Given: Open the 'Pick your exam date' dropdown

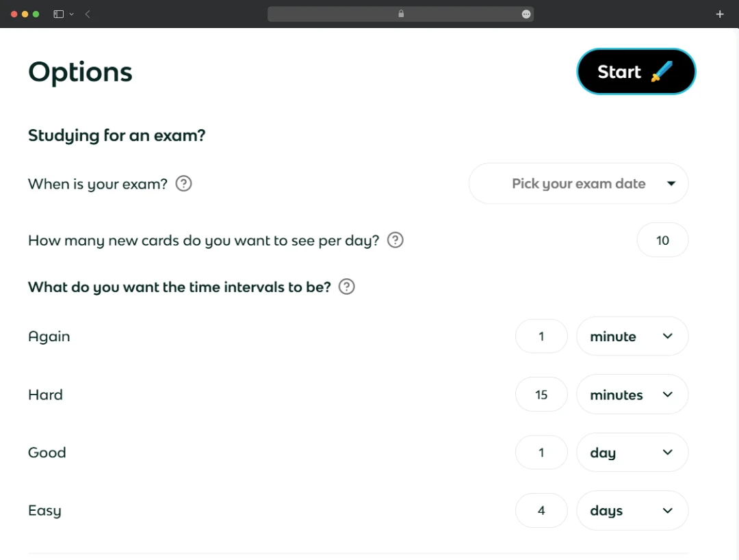Looking at the screenshot, I should pos(578,183).
